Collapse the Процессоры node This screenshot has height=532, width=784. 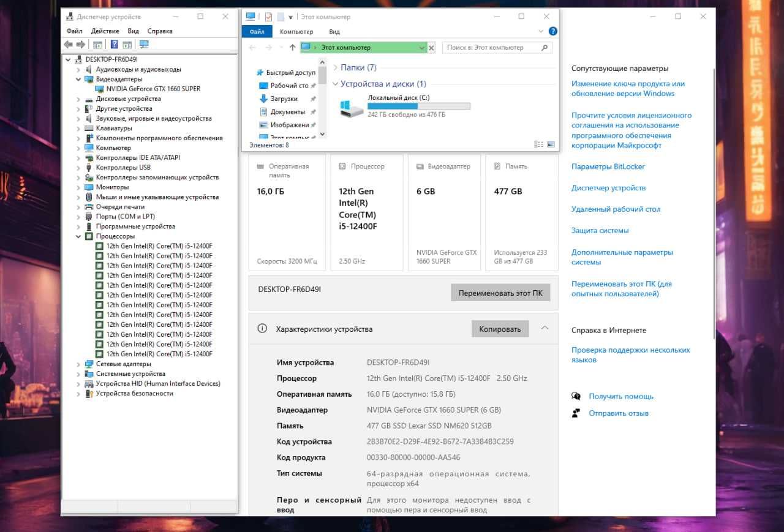click(78, 236)
